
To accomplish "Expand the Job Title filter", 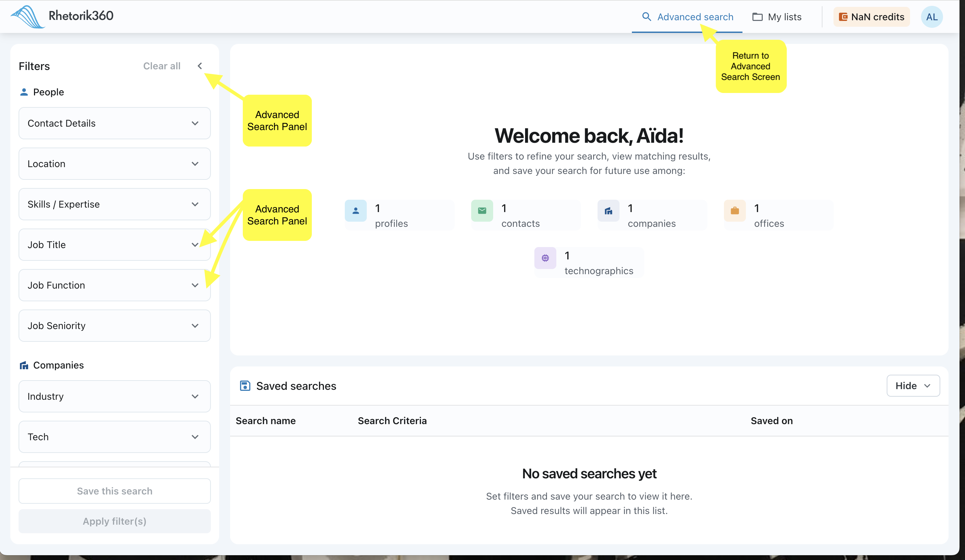I will click(x=114, y=245).
